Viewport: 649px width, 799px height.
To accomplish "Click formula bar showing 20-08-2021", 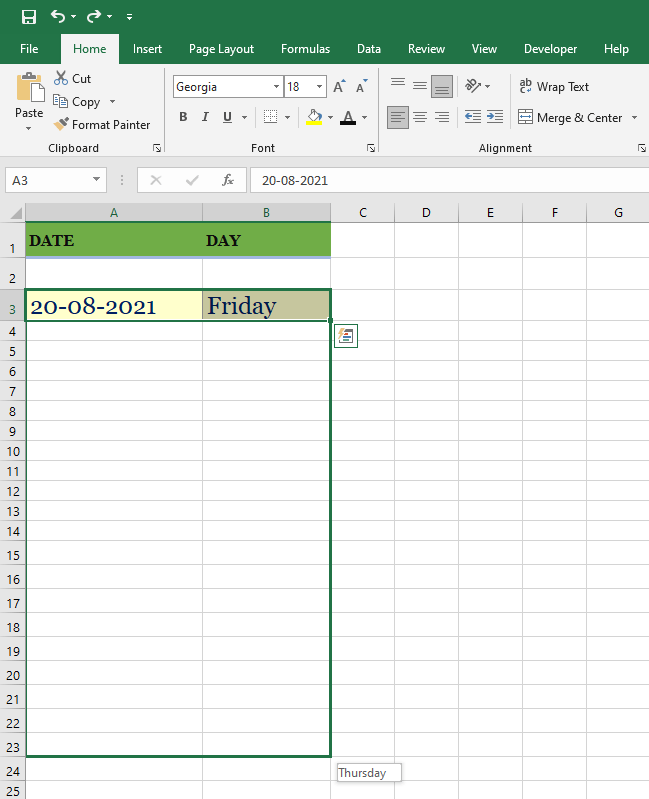I will pos(449,180).
